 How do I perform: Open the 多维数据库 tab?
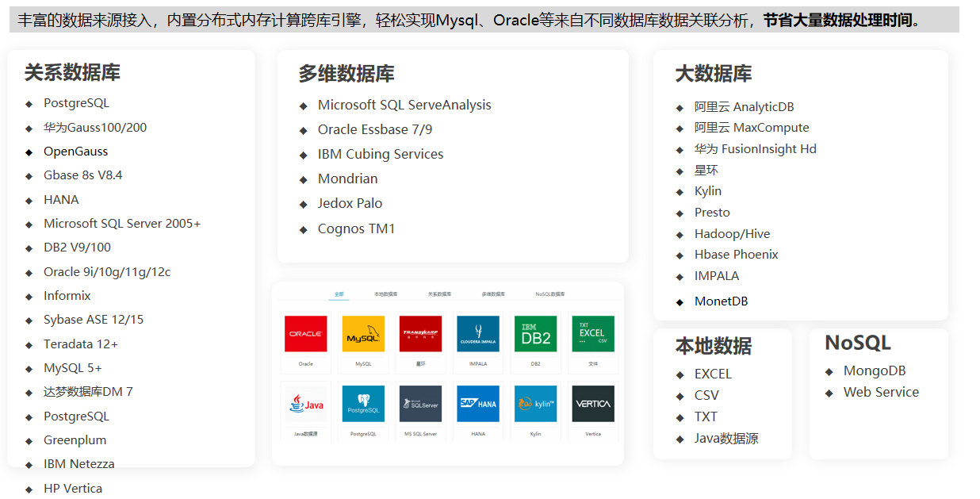(493, 294)
